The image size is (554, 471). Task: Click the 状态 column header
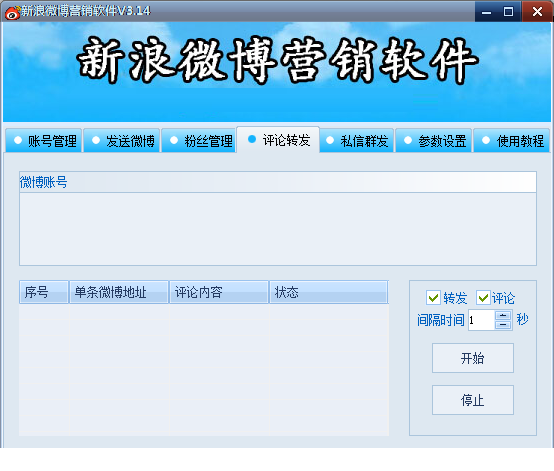pos(329,292)
